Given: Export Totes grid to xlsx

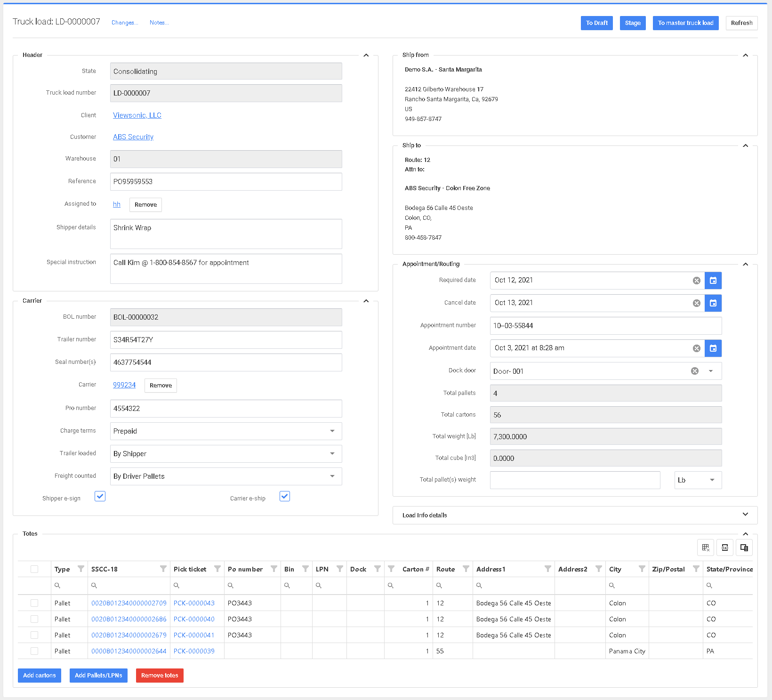Looking at the screenshot, I should [724, 547].
